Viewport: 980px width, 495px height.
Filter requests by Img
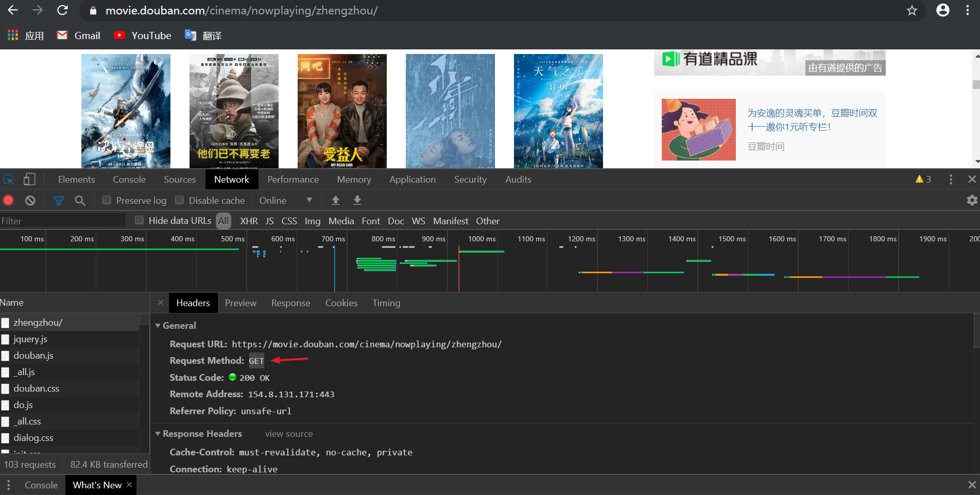(x=312, y=221)
